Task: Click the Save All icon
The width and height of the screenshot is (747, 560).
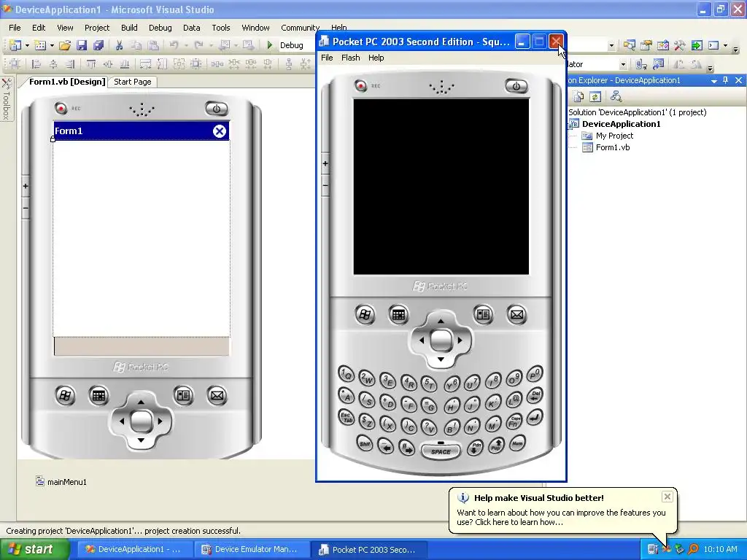Action: [x=98, y=45]
